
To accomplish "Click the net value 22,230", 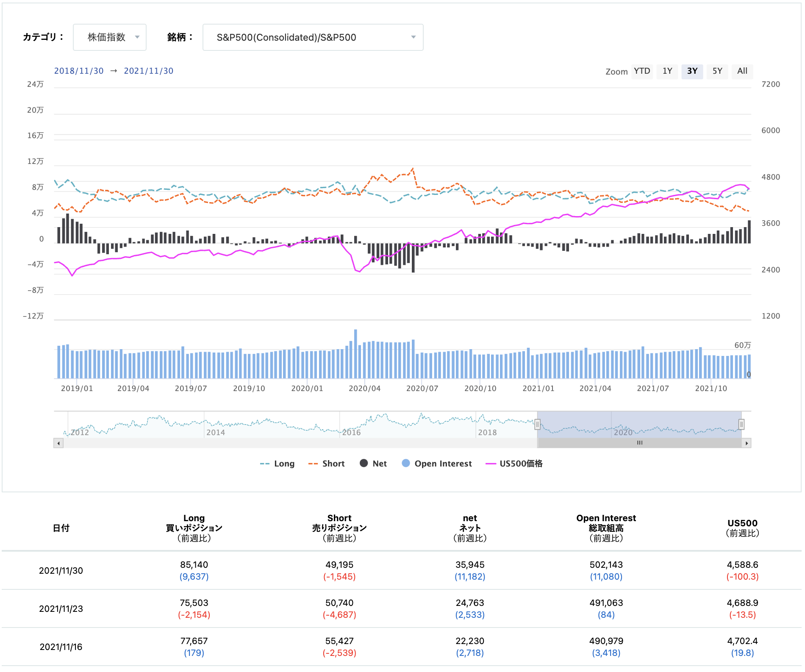I will (470, 641).
